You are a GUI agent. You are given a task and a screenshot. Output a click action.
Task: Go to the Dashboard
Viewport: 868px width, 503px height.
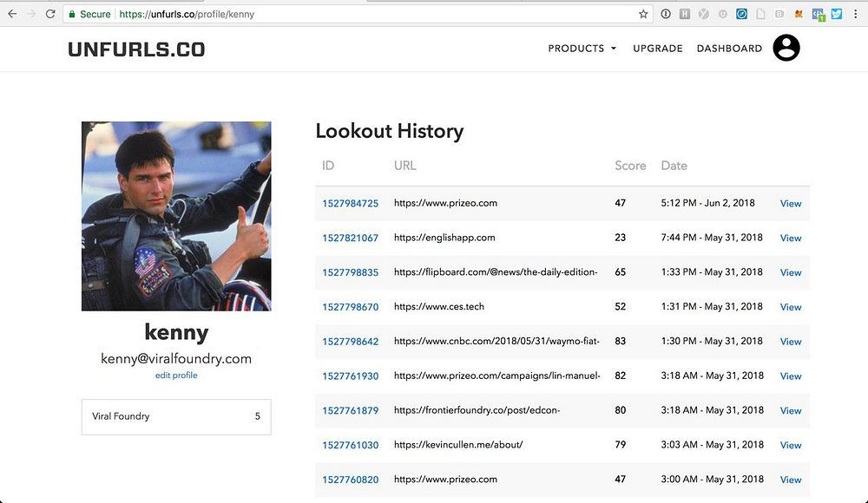pyautogui.click(x=729, y=49)
